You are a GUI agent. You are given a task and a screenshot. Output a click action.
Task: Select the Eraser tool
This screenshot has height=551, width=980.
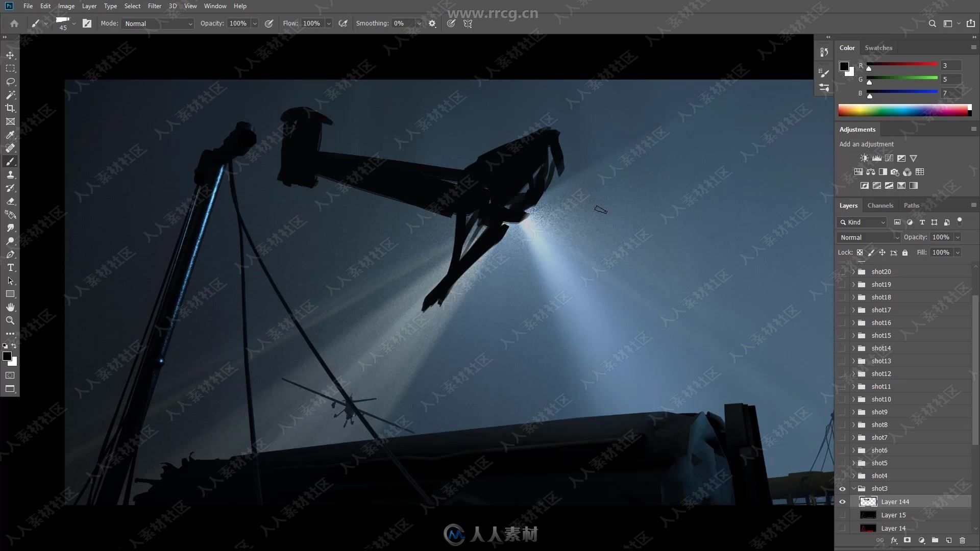point(10,201)
